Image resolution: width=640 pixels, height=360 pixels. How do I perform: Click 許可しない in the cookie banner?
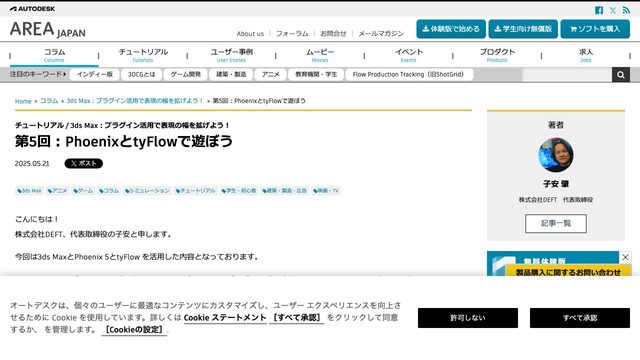tap(468, 318)
